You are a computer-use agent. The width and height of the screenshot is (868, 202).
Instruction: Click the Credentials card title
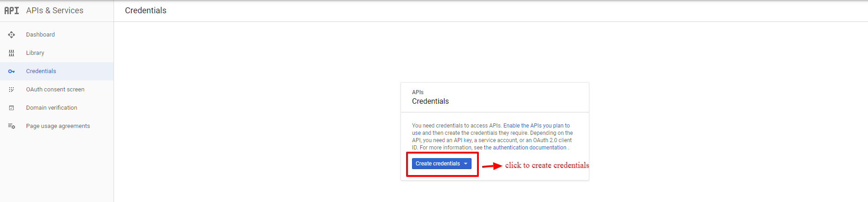click(430, 101)
